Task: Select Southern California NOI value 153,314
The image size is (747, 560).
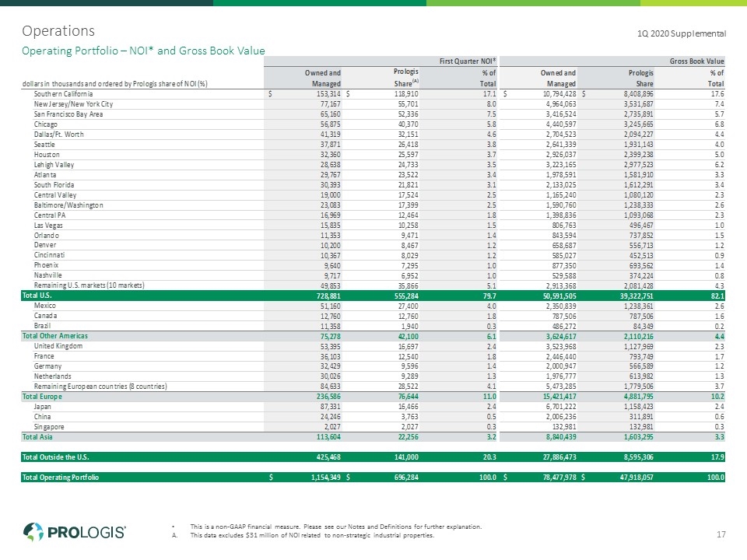Action: tap(328, 94)
